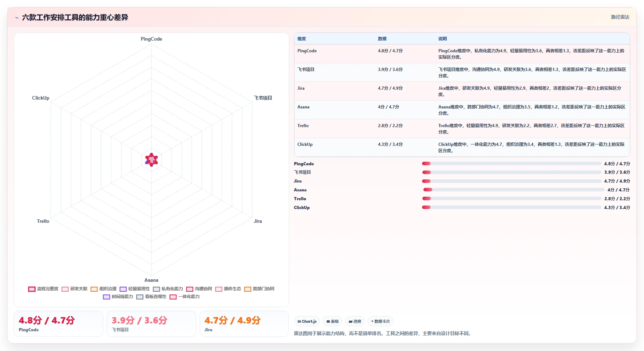Toggle the 沟通协同 legend series

click(x=199, y=289)
